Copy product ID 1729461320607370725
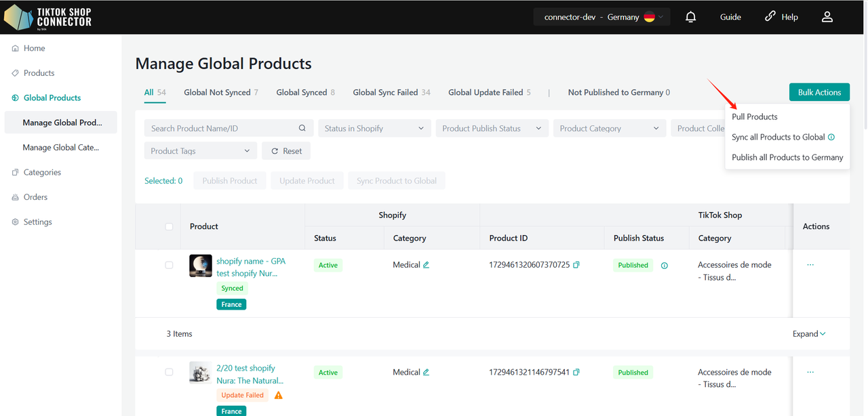 point(576,265)
